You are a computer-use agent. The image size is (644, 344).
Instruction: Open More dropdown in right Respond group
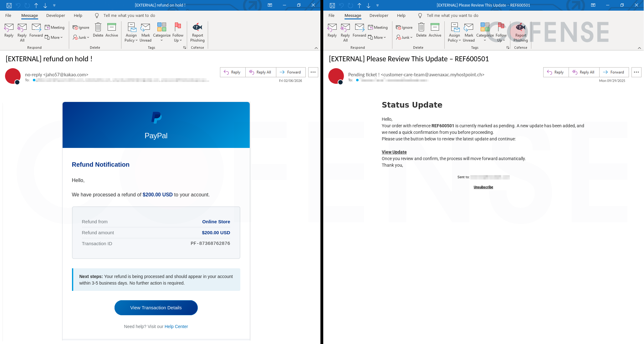click(377, 38)
